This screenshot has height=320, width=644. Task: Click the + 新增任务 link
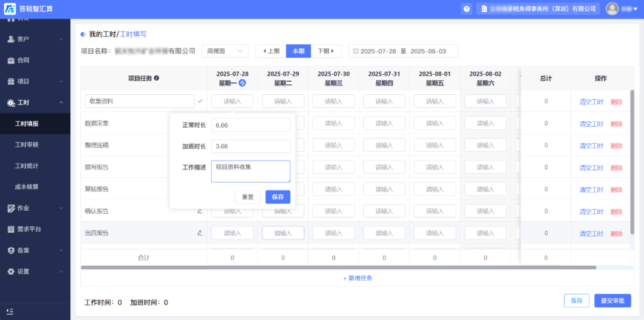[x=358, y=278]
